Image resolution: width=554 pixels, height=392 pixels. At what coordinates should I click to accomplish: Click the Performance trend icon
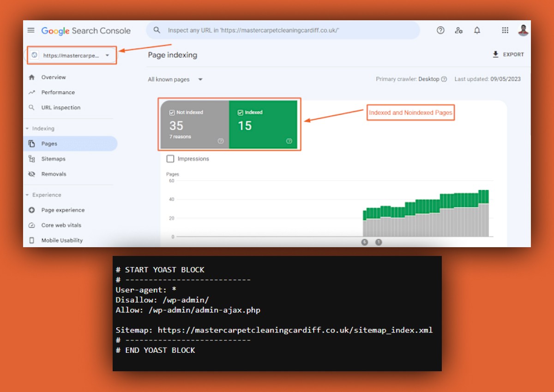31,93
